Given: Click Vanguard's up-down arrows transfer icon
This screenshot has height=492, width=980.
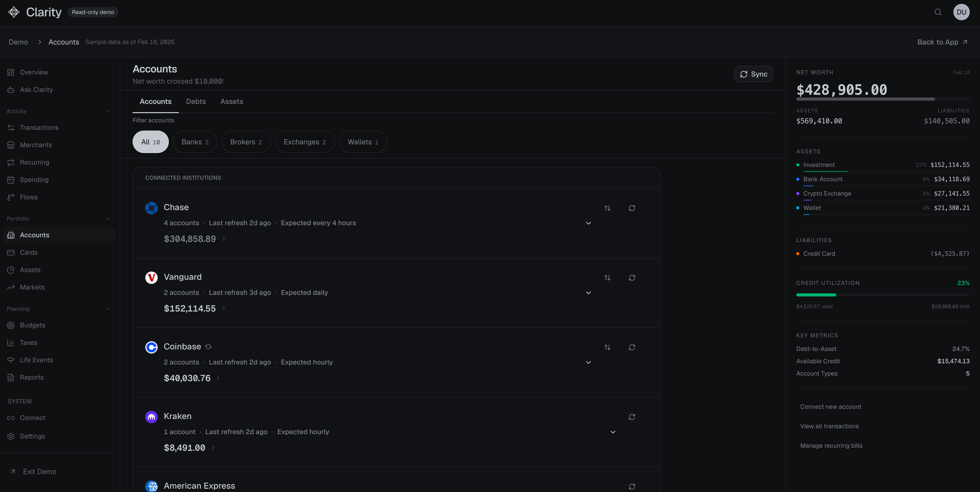Looking at the screenshot, I should tap(607, 278).
